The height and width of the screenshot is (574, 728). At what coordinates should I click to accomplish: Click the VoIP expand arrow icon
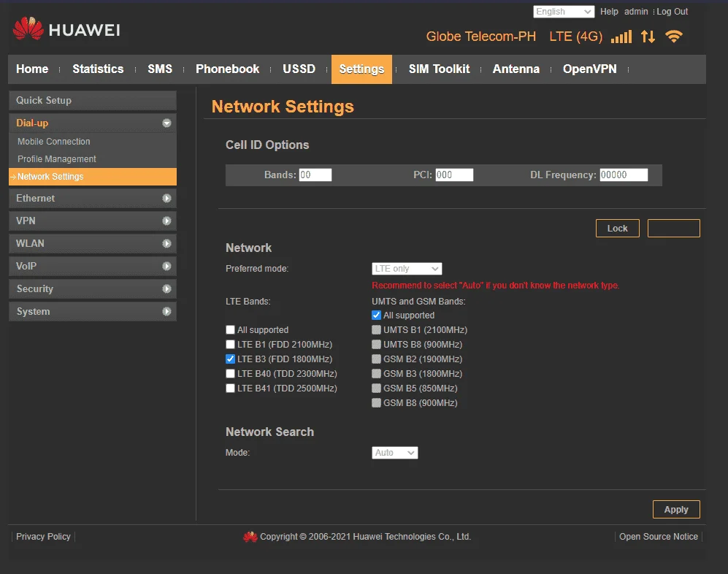166,266
